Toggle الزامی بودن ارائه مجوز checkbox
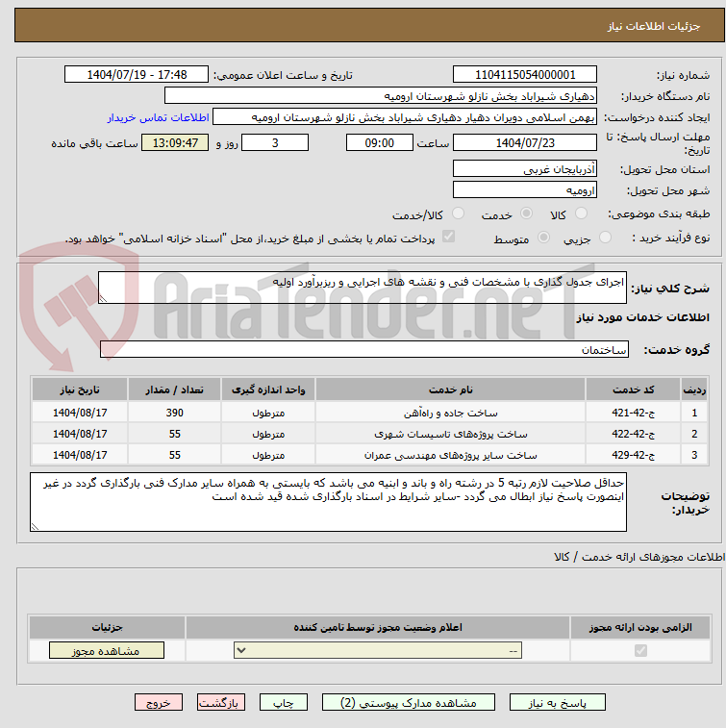The width and height of the screenshot is (726, 728). [640, 650]
